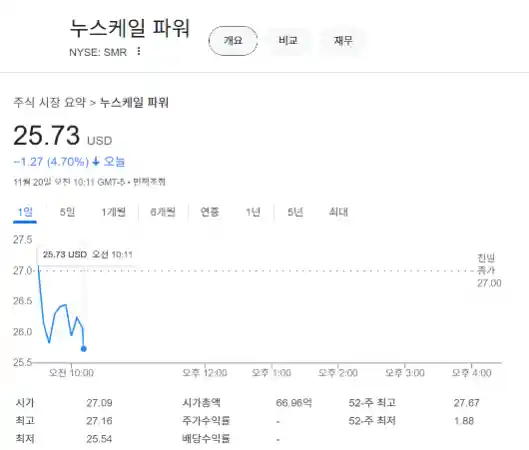Image resolution: width=529 pixels, height=450 pixels.
Task: Click the down arrow icon next to 오늘
Action: 96,161
